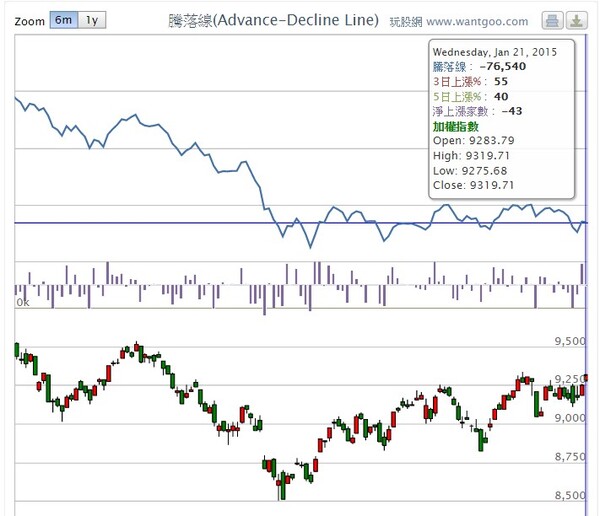The image size is (600, 516).
Task: Click the download/export chart icon
Action: coord(577,20)
